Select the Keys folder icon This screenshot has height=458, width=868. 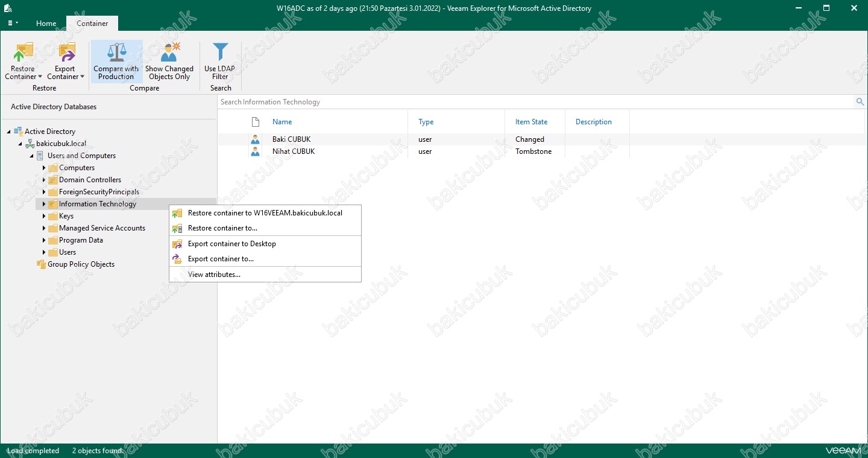pyautogui.click(x=52, y=216)
